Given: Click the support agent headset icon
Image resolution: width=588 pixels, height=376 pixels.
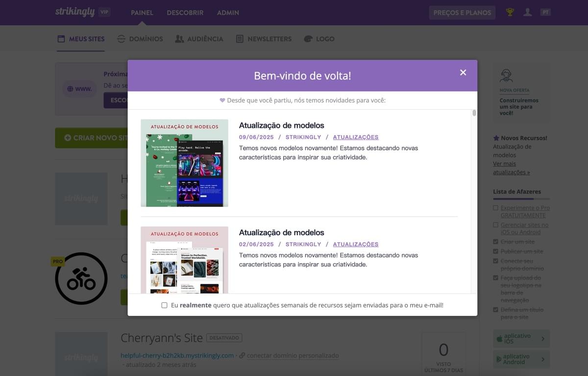Looking at the screenshot, I should point(506,76).
